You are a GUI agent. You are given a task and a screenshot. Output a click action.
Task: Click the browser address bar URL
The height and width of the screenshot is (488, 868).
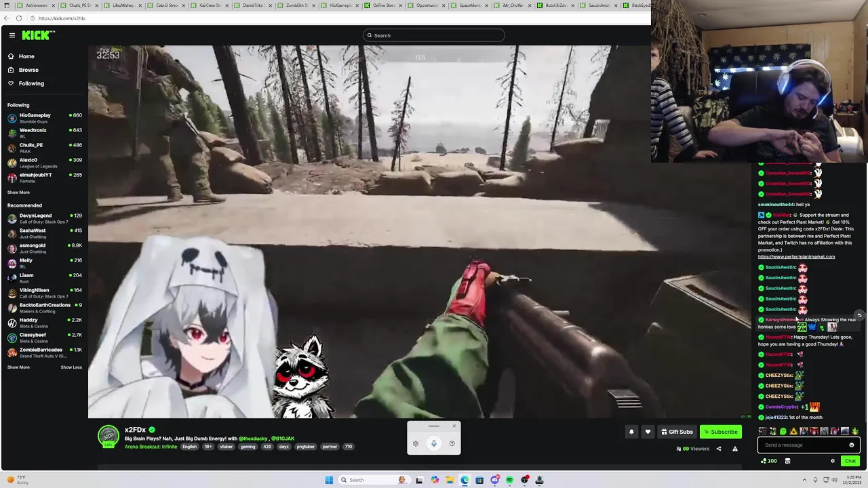pos(62,18)
